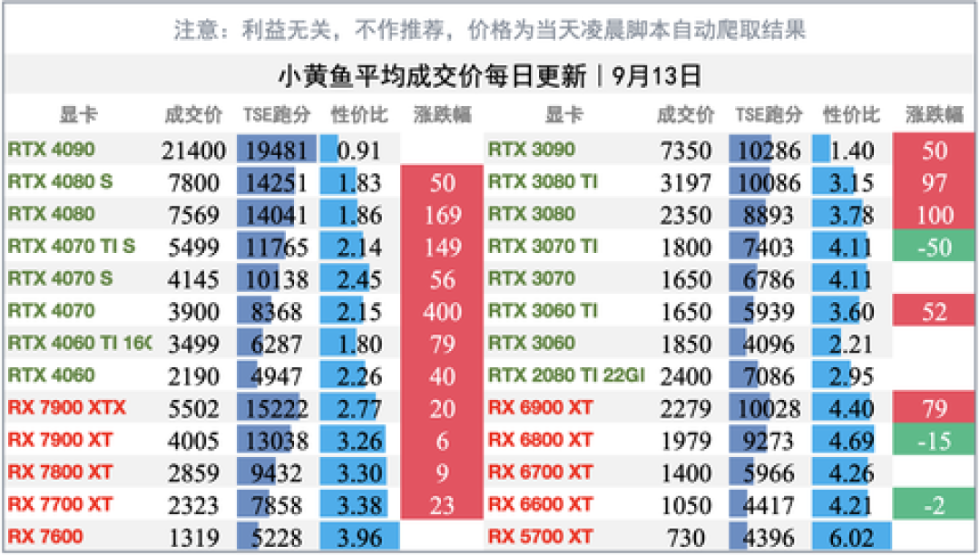This screenshot has height=555, width=980.
Task: Select the RTX 4090 row label
Action: click(51, 150)
